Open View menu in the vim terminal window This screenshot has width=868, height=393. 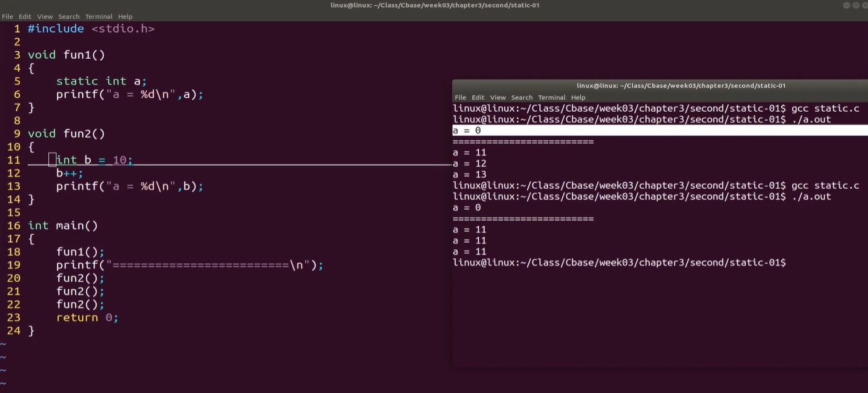click(45, 16)
